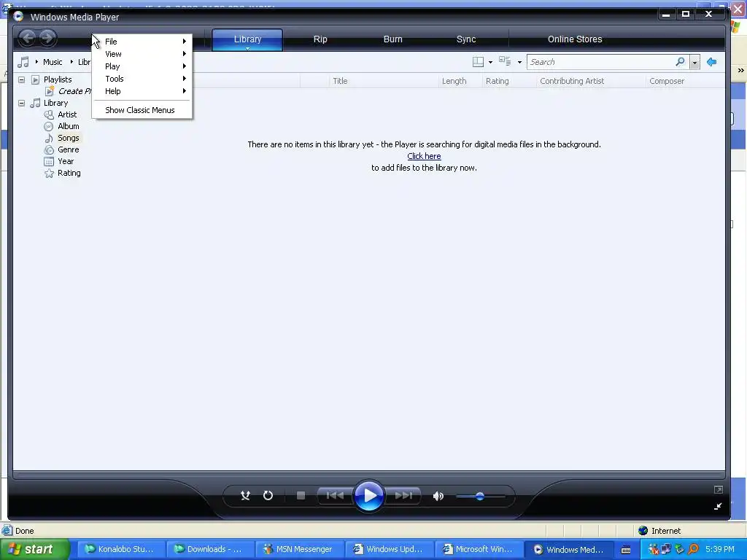Switch to compact mode icon
This screenshot has height=560, width=747.
(x=718, y=506)
